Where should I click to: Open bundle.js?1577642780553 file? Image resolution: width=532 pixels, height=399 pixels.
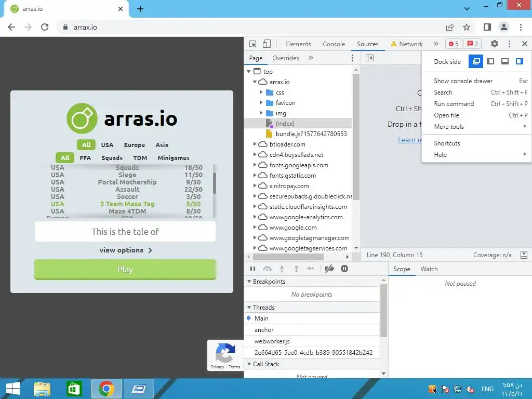tap(311, 134)
